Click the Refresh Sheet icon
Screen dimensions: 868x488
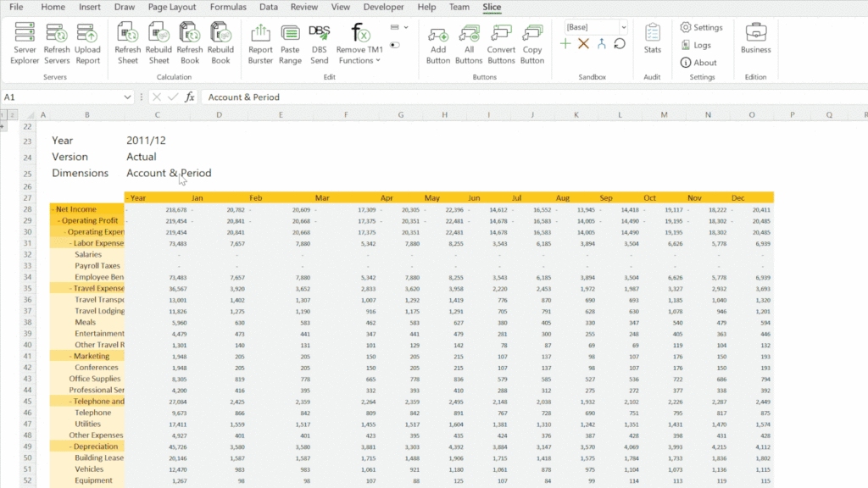pyautogui.click(x=127, y=43)
